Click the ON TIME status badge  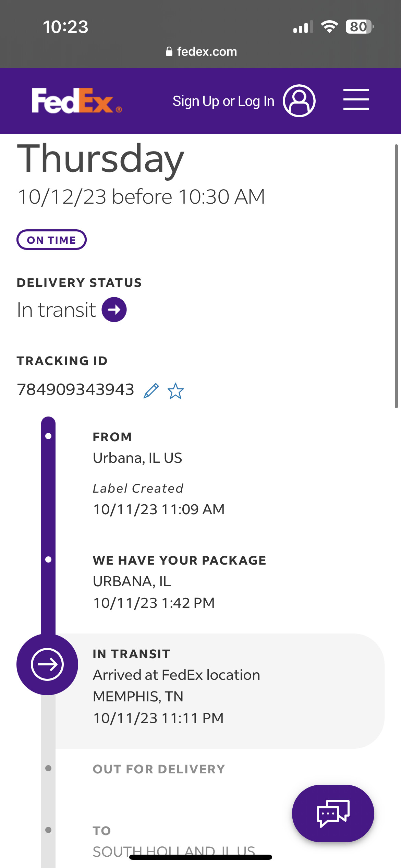coord(51,240)
